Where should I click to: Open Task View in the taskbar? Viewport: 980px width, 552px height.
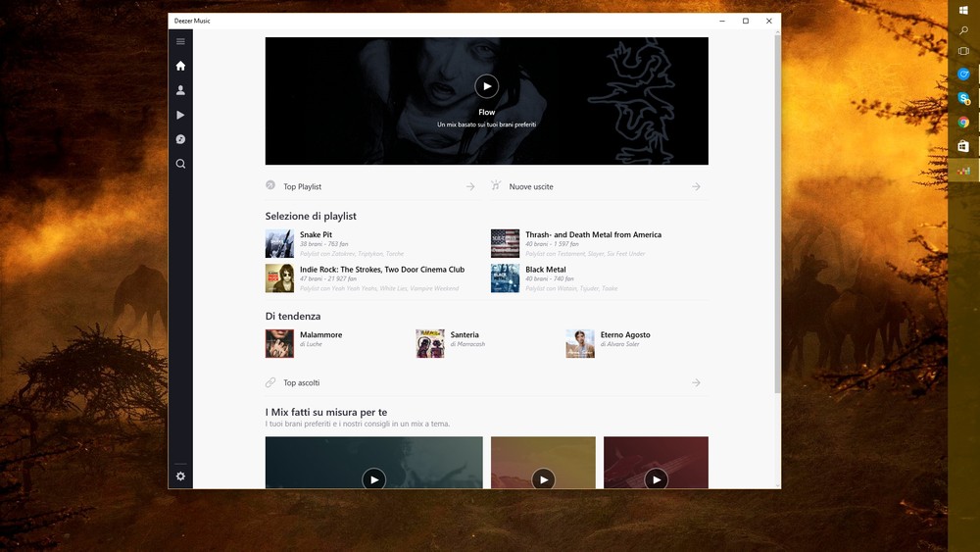point(963,51)
